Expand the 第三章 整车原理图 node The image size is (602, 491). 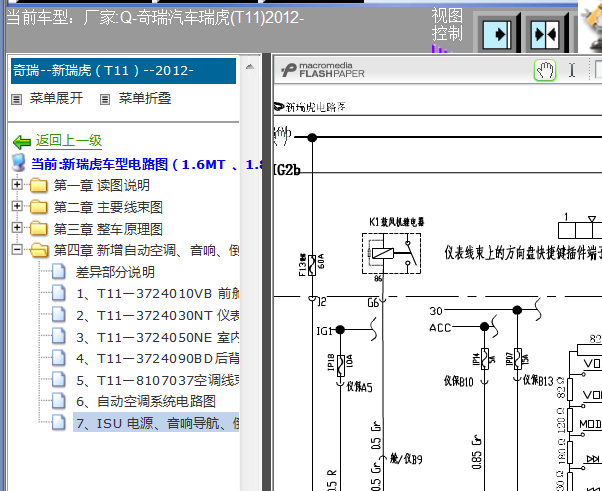17,228
